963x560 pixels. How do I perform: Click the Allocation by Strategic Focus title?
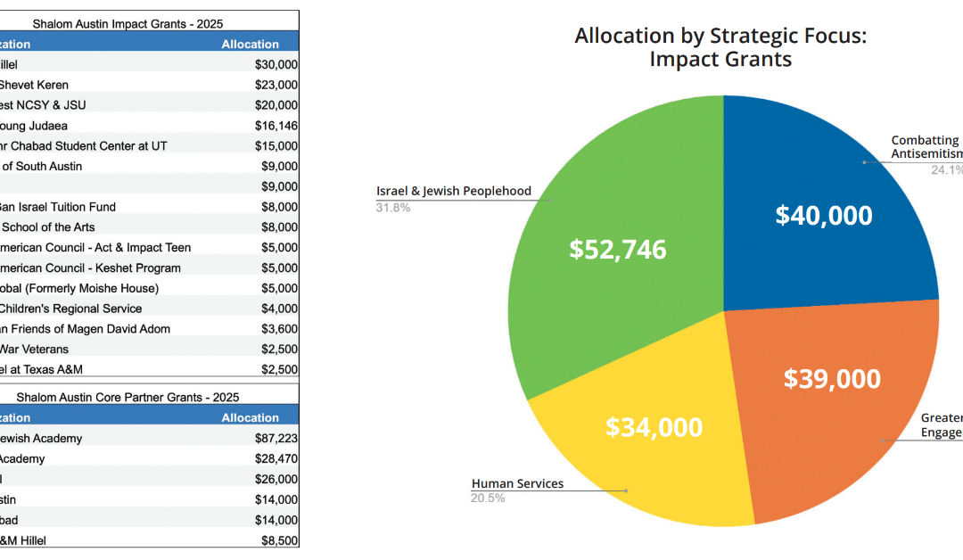pos(720,47)
